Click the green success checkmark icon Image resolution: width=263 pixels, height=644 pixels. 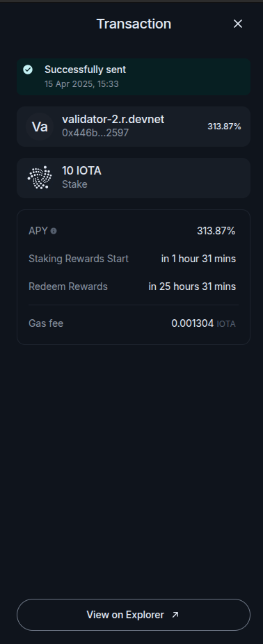point(28,70)
